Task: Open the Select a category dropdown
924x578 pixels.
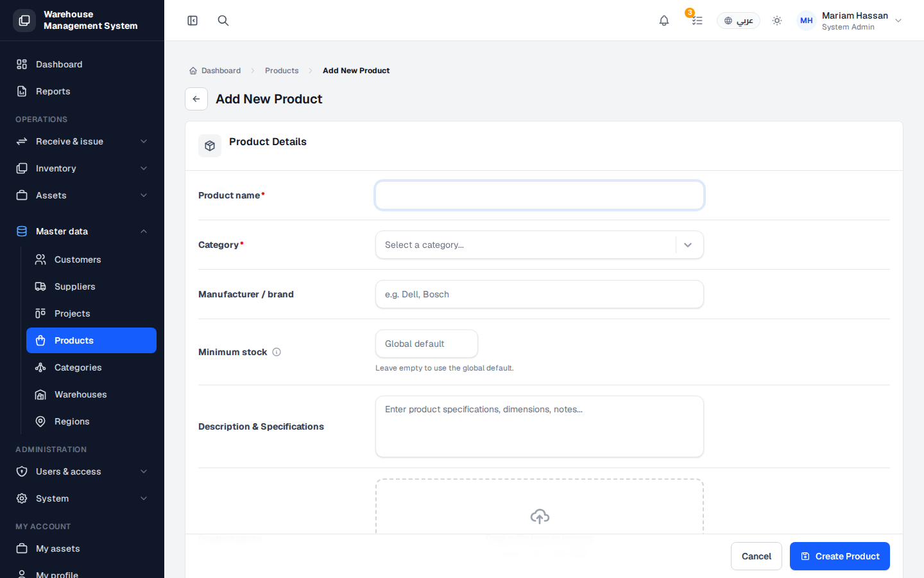Action: (540, 245)
